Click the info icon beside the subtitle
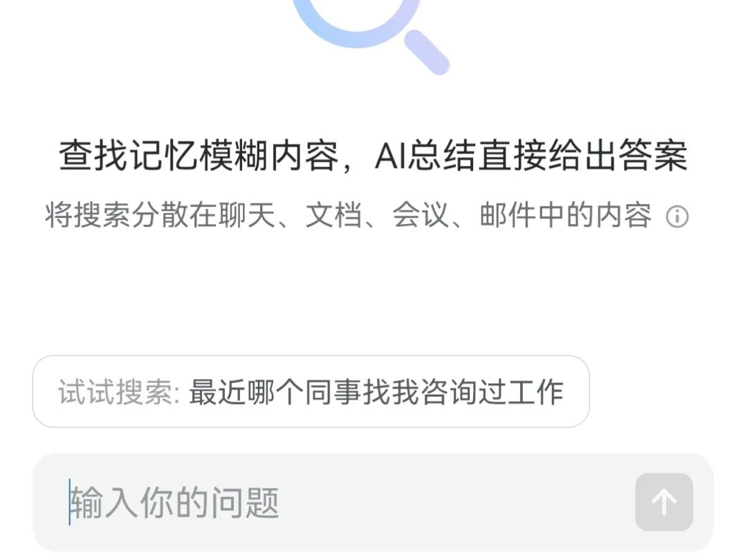The width and height of the screenshot is (747, 560). tap(677, 216)
